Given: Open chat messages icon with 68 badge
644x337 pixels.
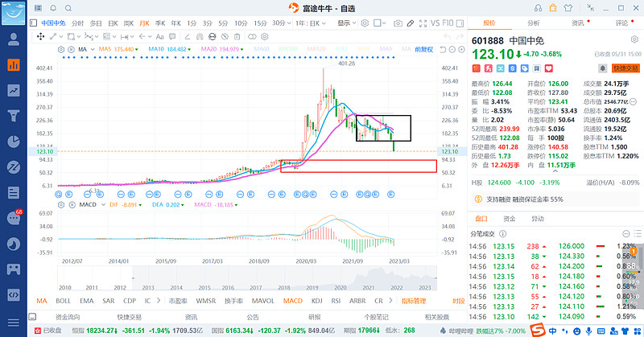Looking at the screenshot, I should (x=14, y=217).
